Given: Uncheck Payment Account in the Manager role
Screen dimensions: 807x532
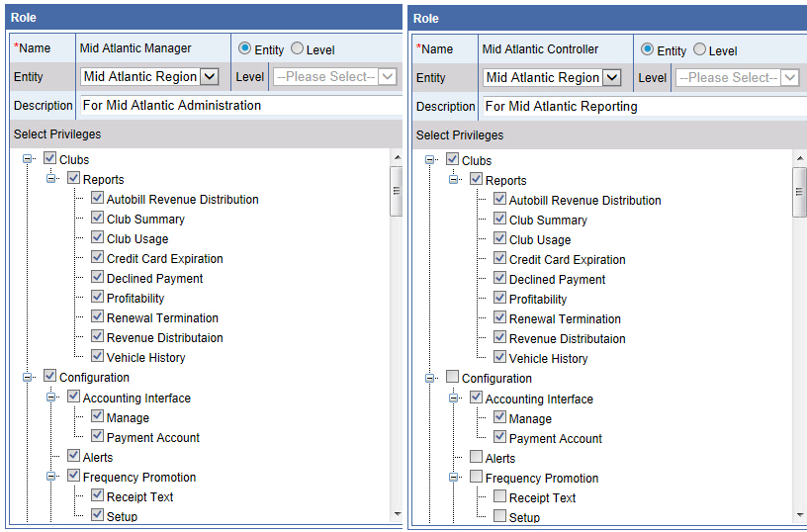Looking at the screenshot, I should [97, 437].
